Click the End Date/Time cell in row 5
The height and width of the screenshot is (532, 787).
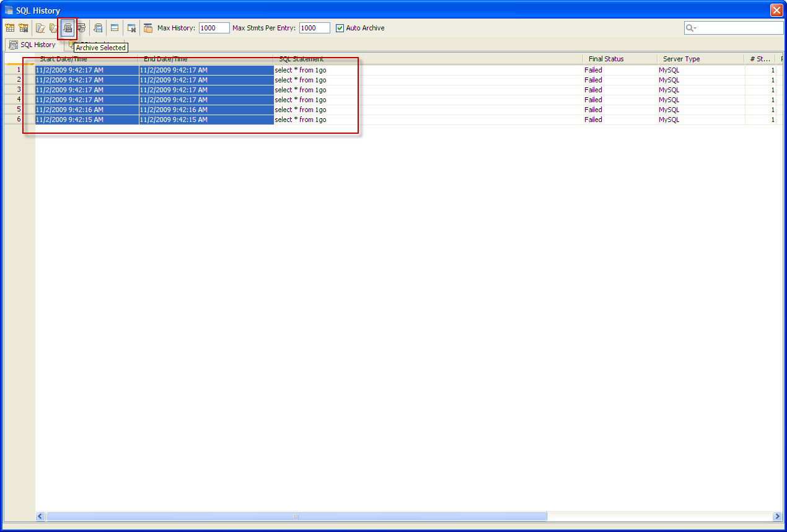pyautogui.click(x=206, y=110)
